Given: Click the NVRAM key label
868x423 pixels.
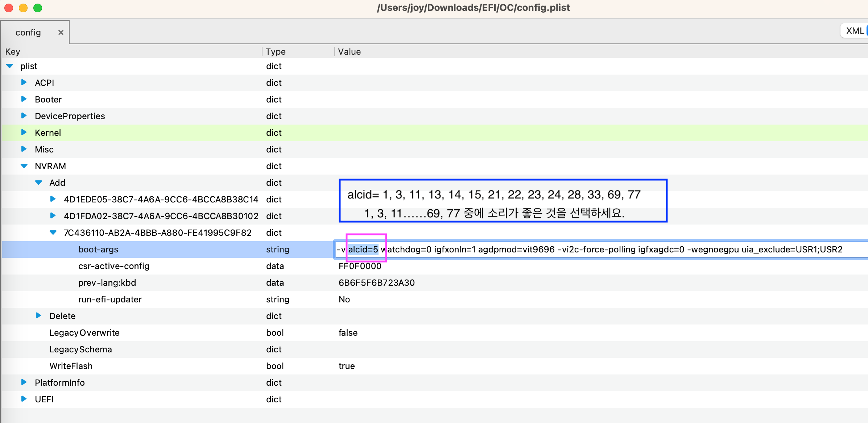Looking at the screenshot, I should coord(50,166).
